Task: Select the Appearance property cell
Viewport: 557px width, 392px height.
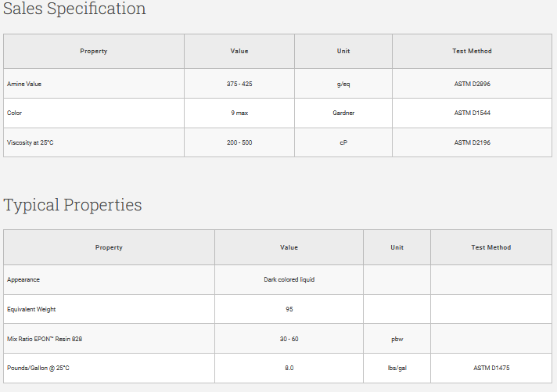Action: (x=23, y=279)
